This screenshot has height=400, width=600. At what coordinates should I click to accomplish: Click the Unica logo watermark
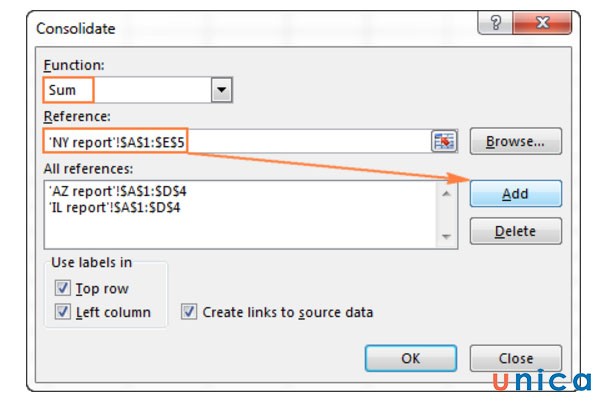(x=542, y=379)
